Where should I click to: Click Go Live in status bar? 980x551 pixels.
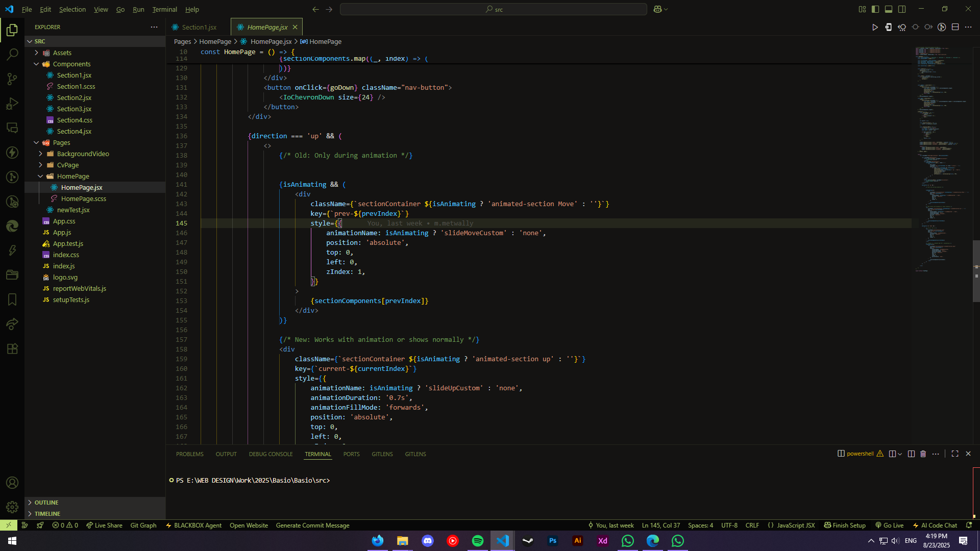[x=889, y=525]
